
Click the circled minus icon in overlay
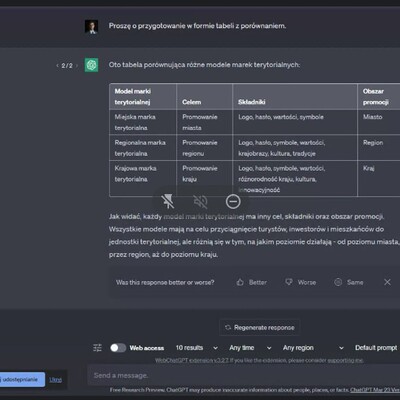pyautogui.click(x=233, y=201)
